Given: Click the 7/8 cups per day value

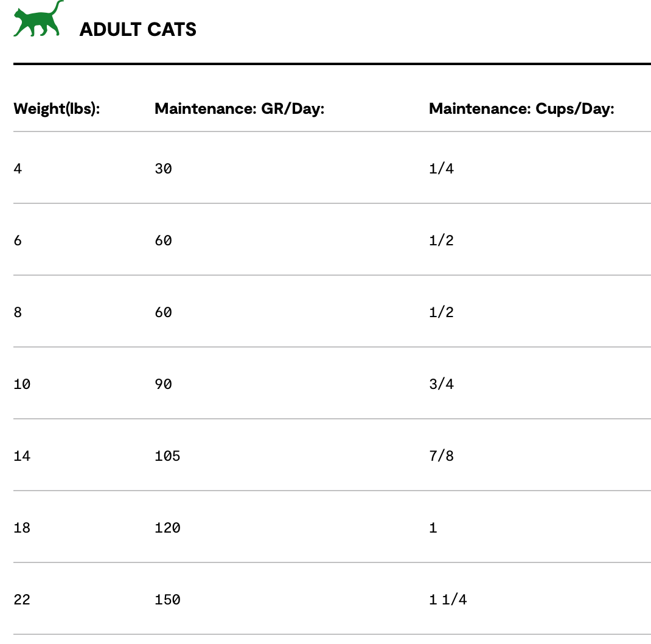Looking at the screenshot, I should click(x=441, y=456).
